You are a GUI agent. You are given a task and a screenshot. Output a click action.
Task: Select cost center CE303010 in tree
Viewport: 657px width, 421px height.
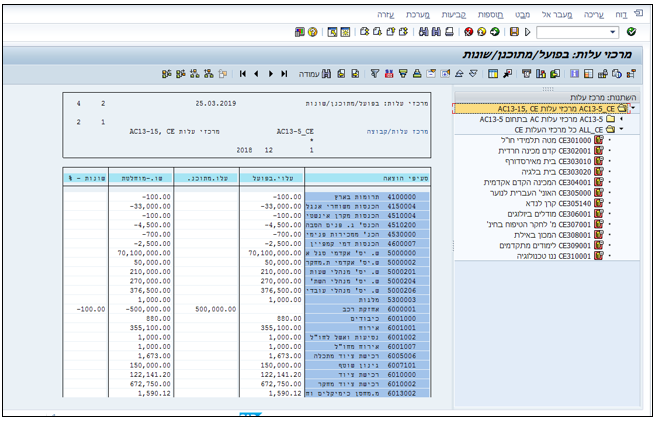coord(554,161)
